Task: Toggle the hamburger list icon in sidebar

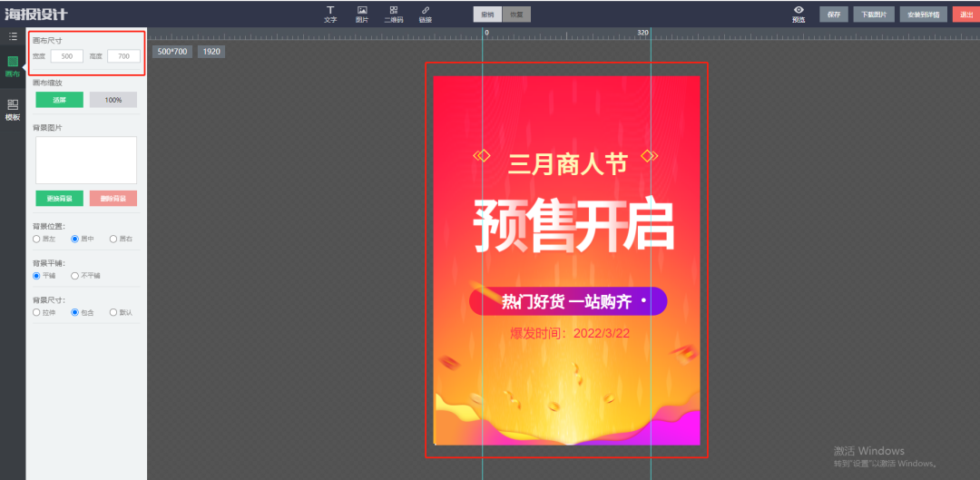Action: pyautogui.click(x=13, y=36)
